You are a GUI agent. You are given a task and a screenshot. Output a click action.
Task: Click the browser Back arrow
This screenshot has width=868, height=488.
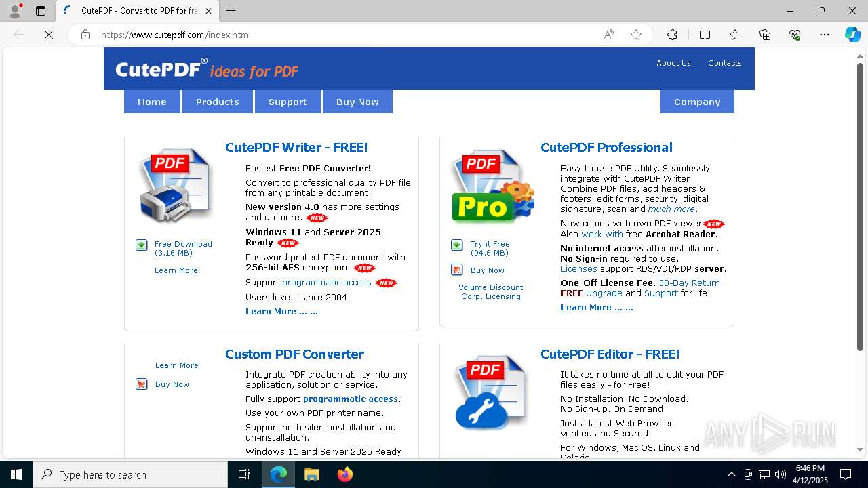19,35
